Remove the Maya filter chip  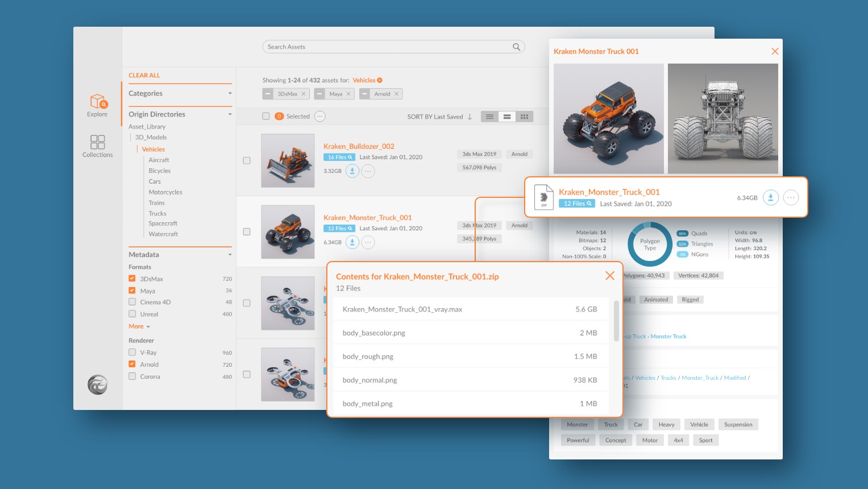pyautogui.click(x=348, y=94)
